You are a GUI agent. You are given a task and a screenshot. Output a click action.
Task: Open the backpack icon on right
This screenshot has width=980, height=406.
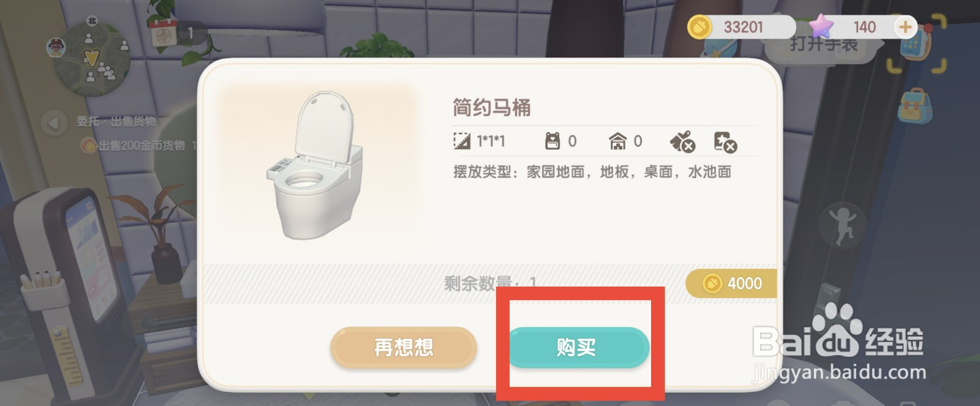click(915, 105)
